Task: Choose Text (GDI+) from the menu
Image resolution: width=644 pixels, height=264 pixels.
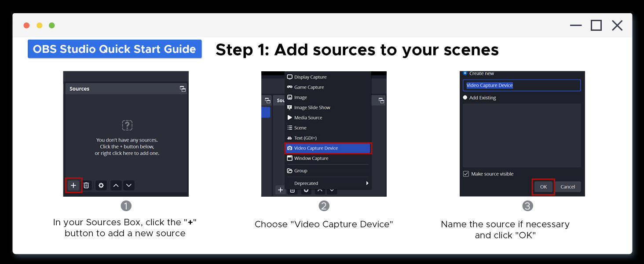Action: pos(328,138)
